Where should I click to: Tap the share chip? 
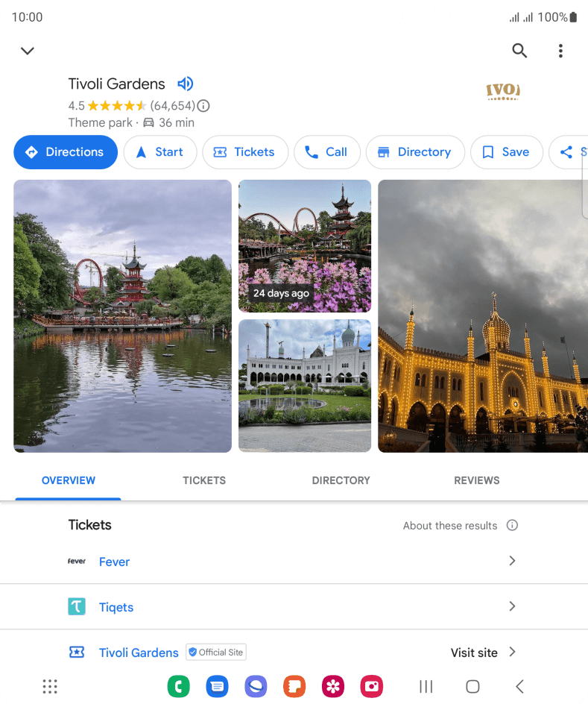pyautogui.click(x=569, y=152)
